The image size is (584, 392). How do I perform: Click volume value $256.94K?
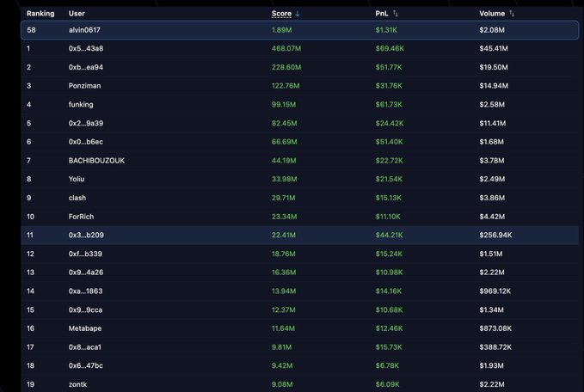point(495,236)
